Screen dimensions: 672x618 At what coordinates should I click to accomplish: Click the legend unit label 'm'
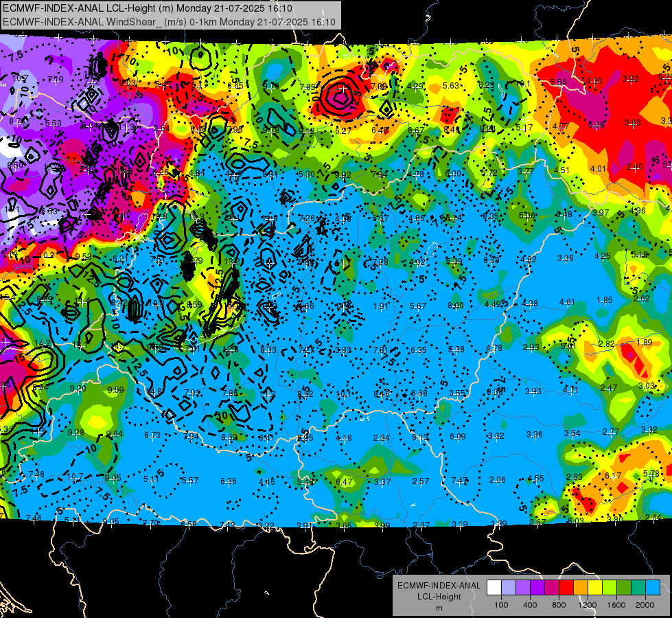pos(439,608)
